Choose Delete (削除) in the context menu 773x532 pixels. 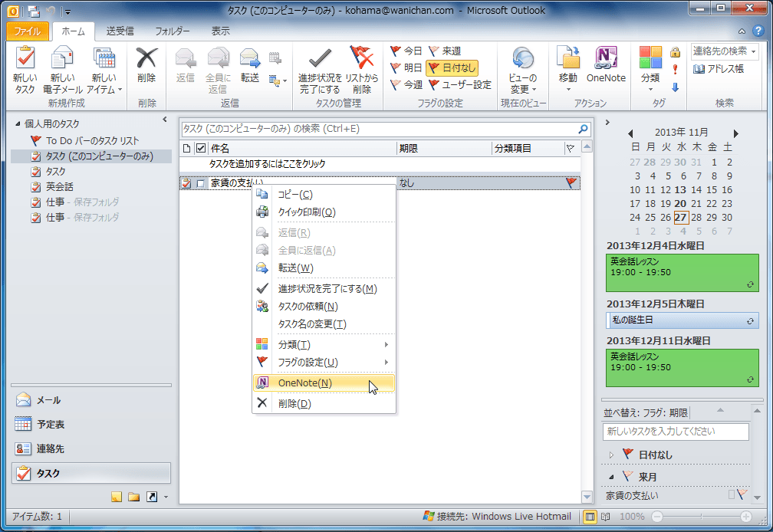coord(324,403)
